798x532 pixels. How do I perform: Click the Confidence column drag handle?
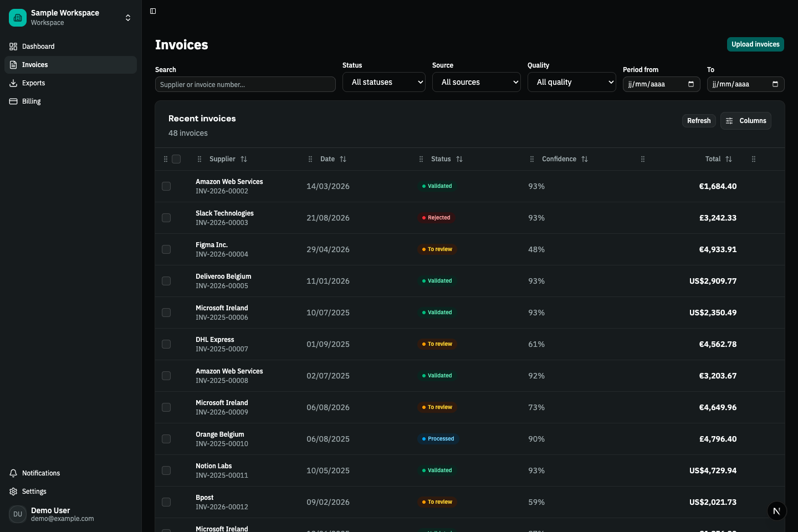point(532,159)
